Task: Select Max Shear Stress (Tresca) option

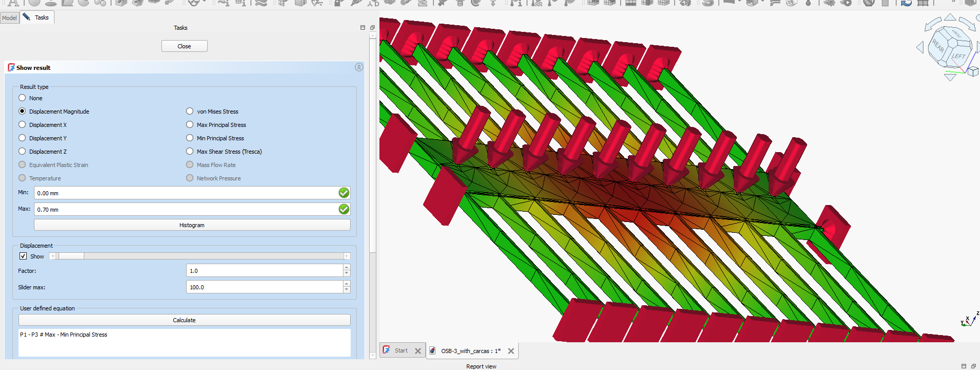Action: [x=190, y=152]
